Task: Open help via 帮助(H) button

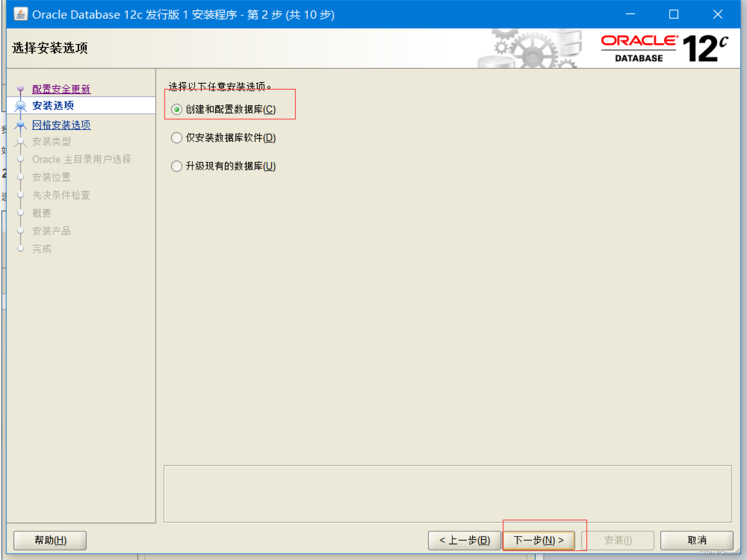Action: [x=50, y=540]
